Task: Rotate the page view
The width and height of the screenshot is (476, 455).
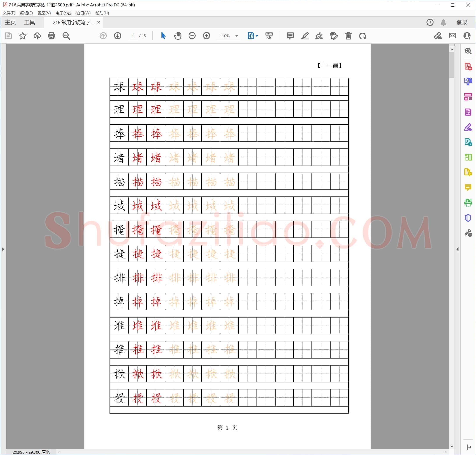Action: point(363,36)
